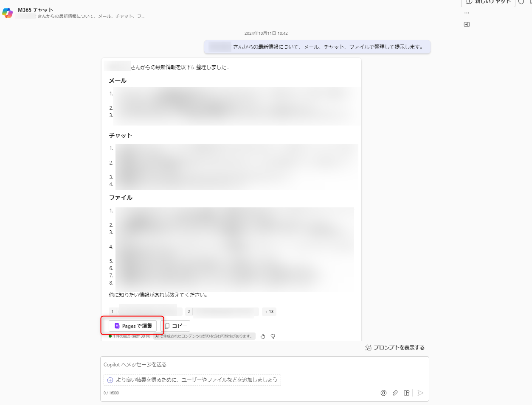Give the response a thumbs down
Viewport: 532px width, 405px height.
coord(273,336)
